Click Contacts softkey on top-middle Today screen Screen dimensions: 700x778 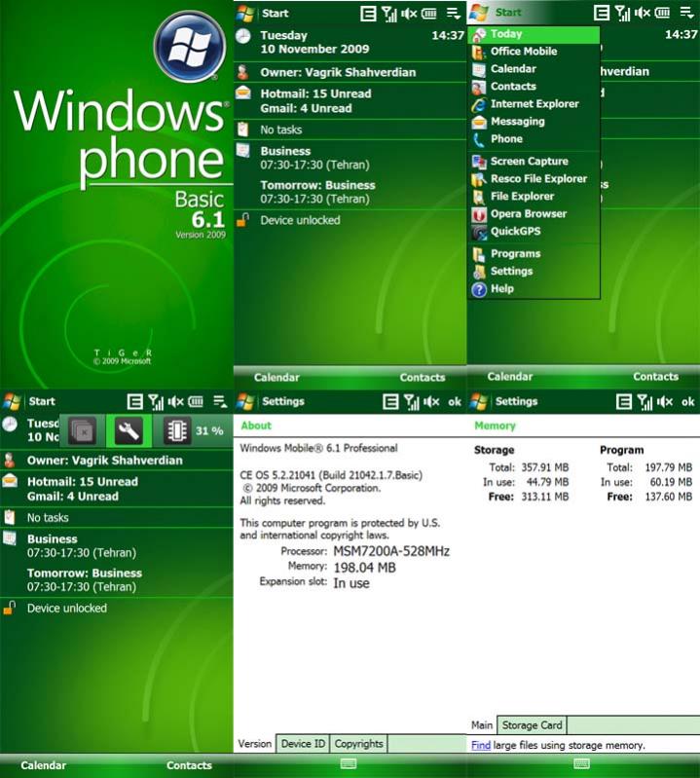[423, 378]
